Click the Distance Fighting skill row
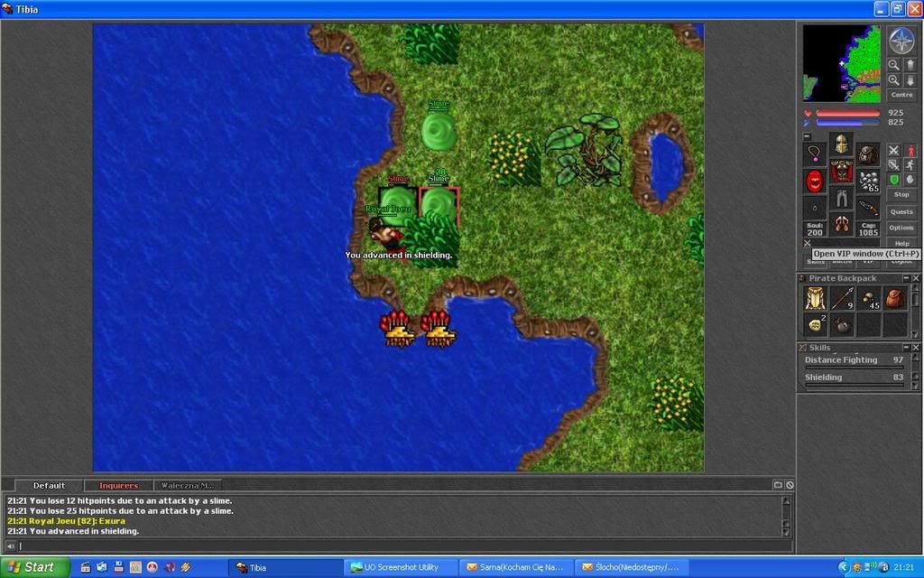This screenshot has width=924, height=578. 854,361
